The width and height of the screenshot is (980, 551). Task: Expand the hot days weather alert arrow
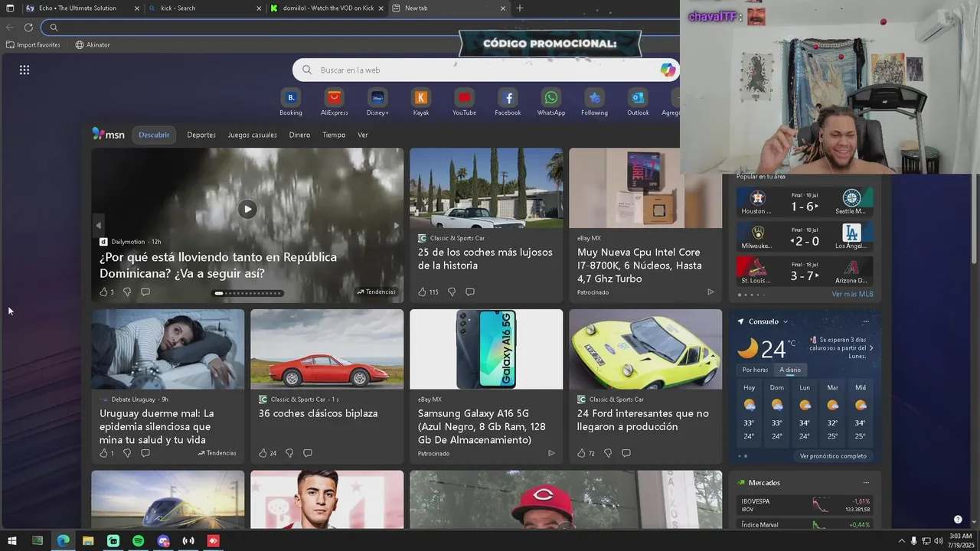click(x=871, y=348)
